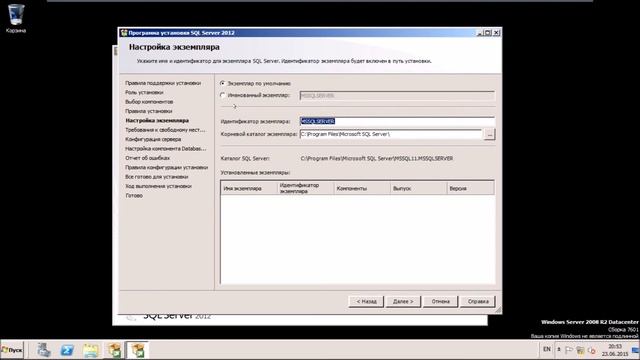Maximize the SQL Server 2012 setup window

488,33
